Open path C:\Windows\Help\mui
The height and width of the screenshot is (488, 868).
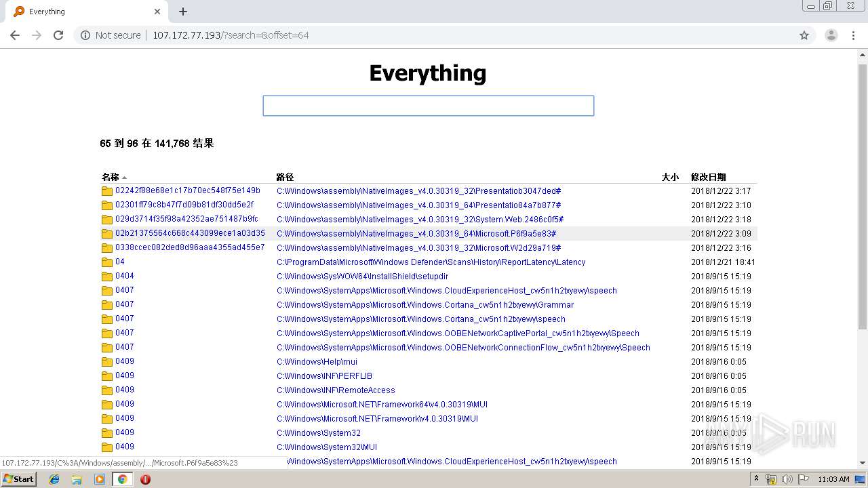(x=317, y=362)
